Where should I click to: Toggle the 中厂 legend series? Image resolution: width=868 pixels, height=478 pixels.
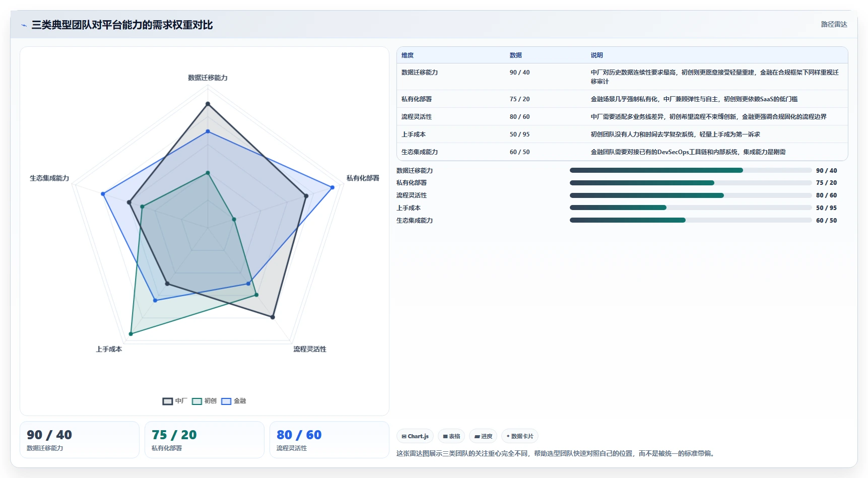pyautogui.click(x=174, y=401)
